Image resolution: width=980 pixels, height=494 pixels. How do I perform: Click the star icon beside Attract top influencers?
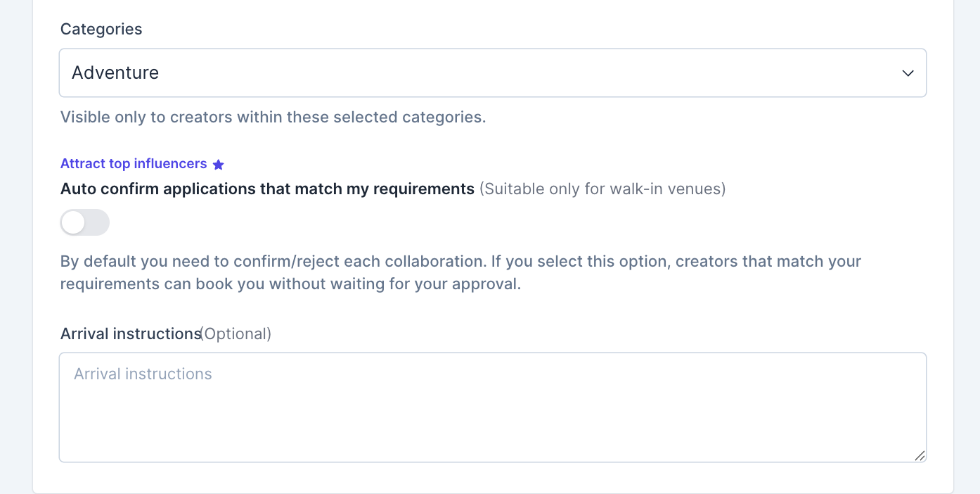[219, 165]
